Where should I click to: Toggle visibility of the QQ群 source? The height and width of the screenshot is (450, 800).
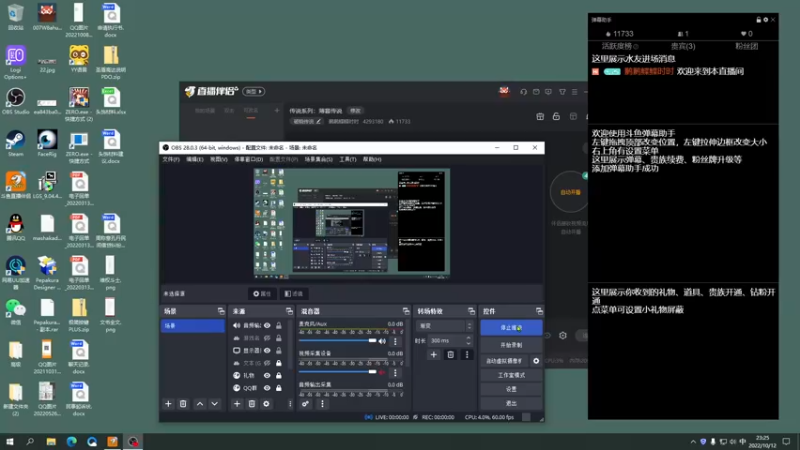coord(267,388)
